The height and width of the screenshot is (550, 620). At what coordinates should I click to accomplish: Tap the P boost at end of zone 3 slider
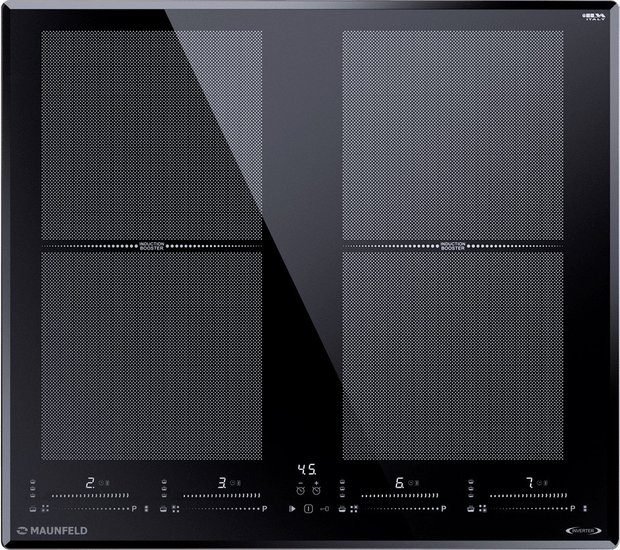pos(265,509)
